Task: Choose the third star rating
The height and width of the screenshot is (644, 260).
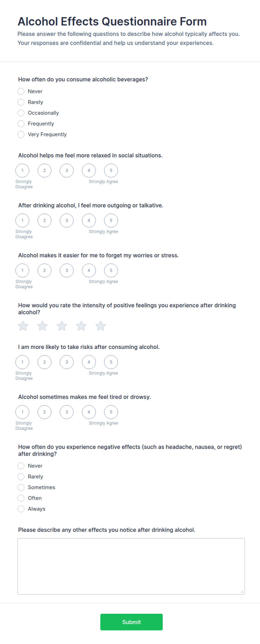Action: pyautogui.click(x=62, y=326)
